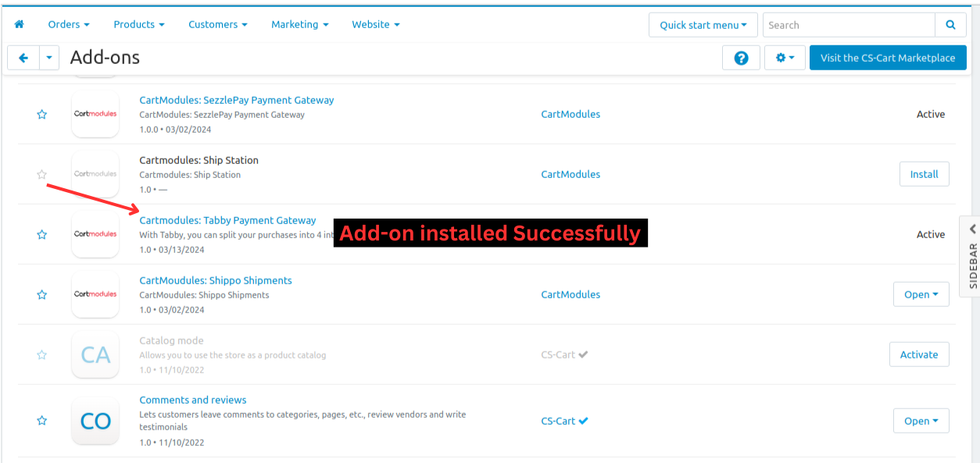The image size is (980, 463).
Task: Toggle favorite star for Tabby Payment Gateway
Action: tap(42, 234)
